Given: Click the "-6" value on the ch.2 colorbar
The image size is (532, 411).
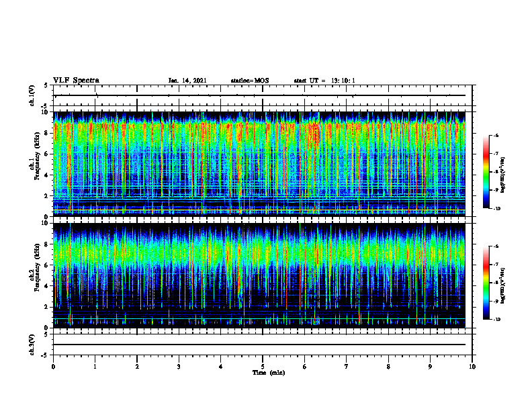Looking at the screenshot, I should [x=496, y=246].
